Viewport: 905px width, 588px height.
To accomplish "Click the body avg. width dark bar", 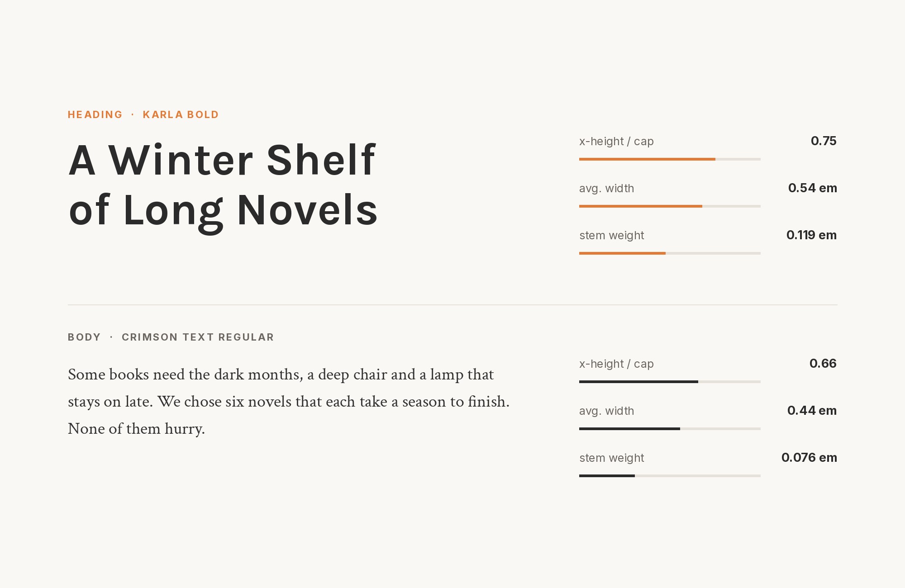I will click(x=629, y=429).
